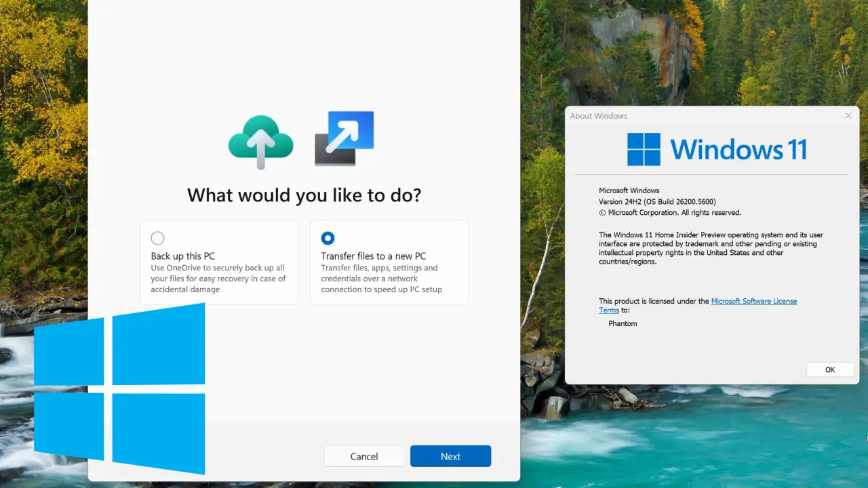Image resolution: width=868 pixels, height=488 pixels.
Task: Open the Microsoft Software License Terms link
Action: pos(753,301)
